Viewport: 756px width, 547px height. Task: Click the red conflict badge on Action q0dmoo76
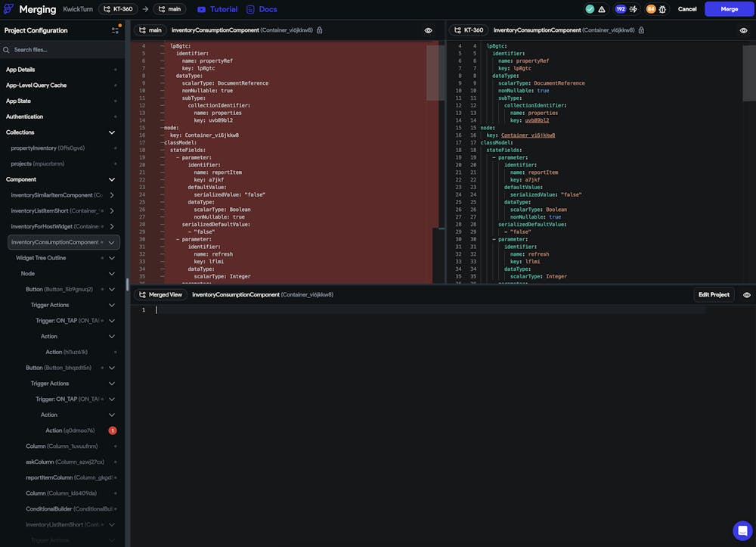click(113, 430)
